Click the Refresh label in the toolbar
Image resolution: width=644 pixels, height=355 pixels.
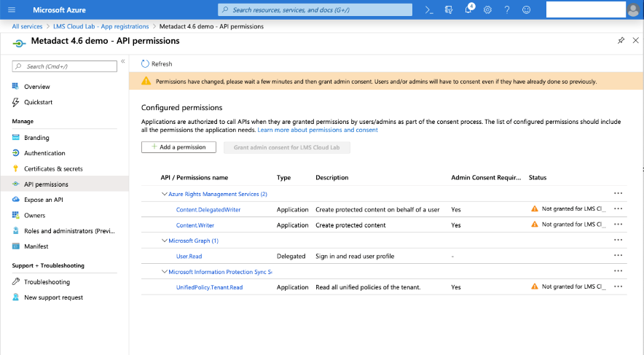tap(162, 64)
